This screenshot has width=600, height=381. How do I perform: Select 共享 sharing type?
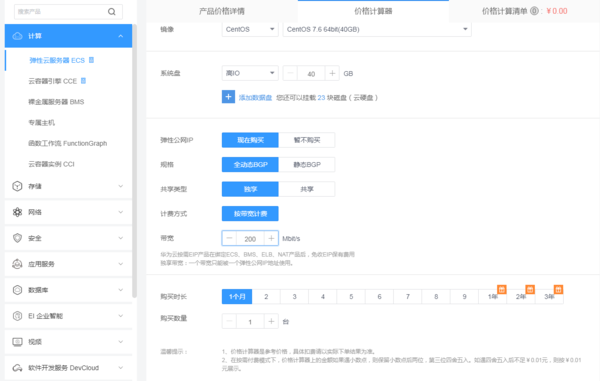307,189
